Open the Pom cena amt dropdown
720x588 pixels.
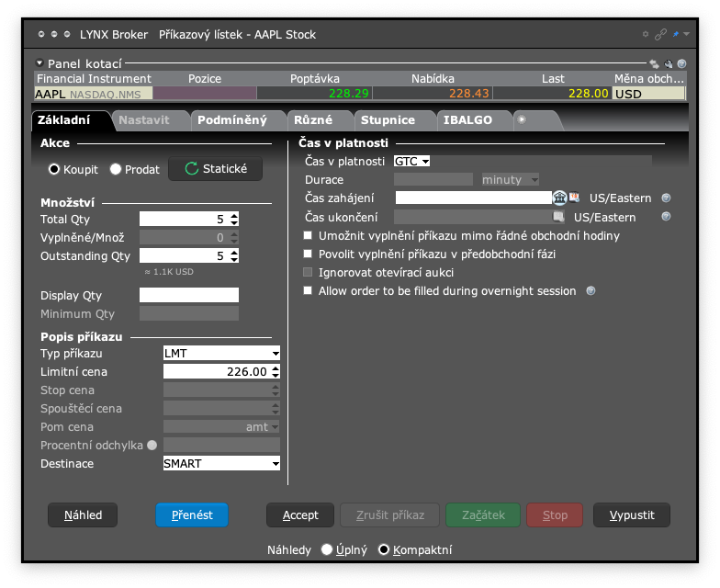tap(221, 426)
